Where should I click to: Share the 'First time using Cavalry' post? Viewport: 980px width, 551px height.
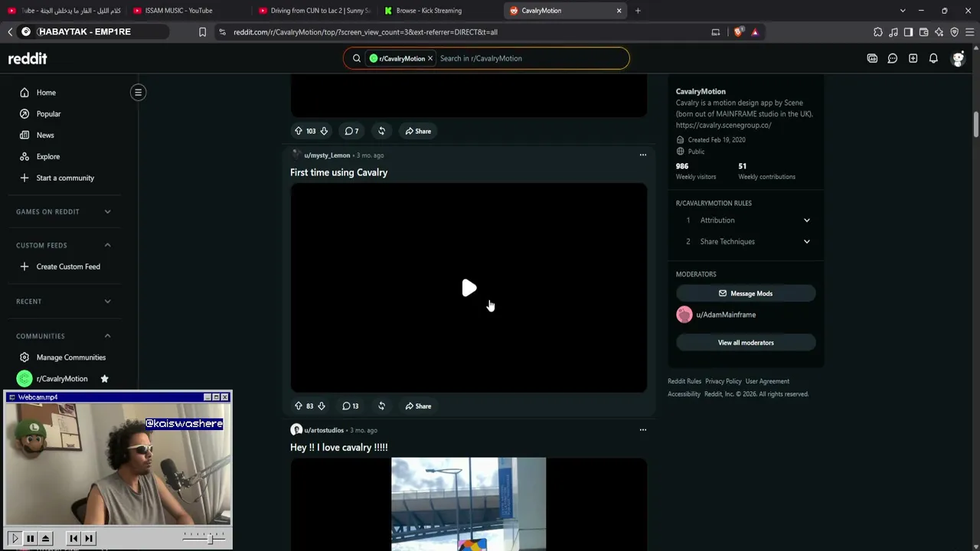tap(418, 406)
